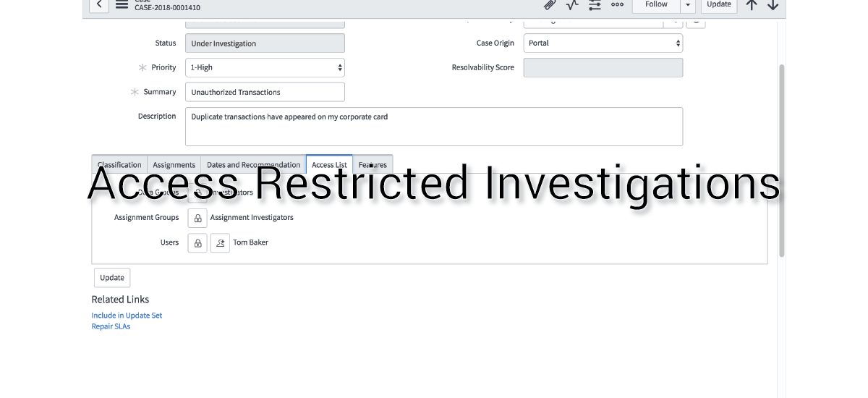Image resolution: width=868 pixels, height=398 pixels.
Task: Click the Resolvability Score label
Action: 483,67
